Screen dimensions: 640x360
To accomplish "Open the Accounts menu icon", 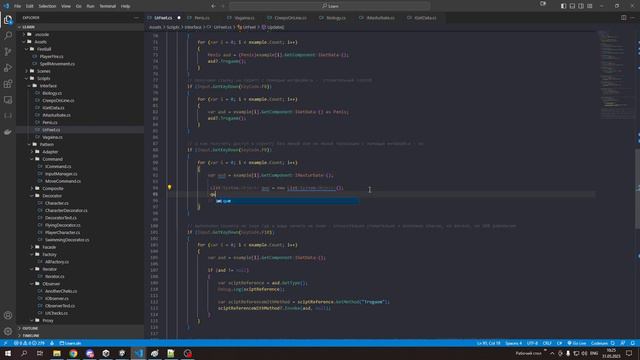I will point(8,315).
